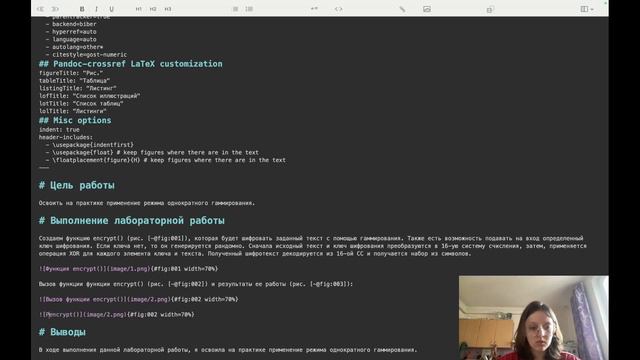Insert an ordered list

(249, 9)
